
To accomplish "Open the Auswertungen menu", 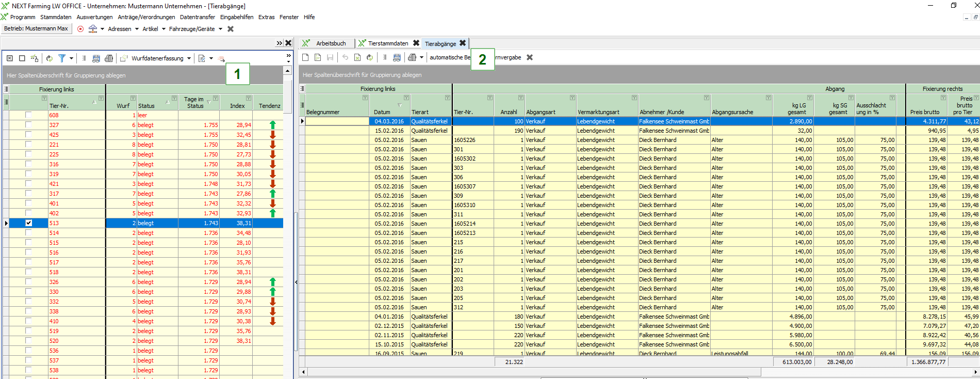I will point(94,17).
